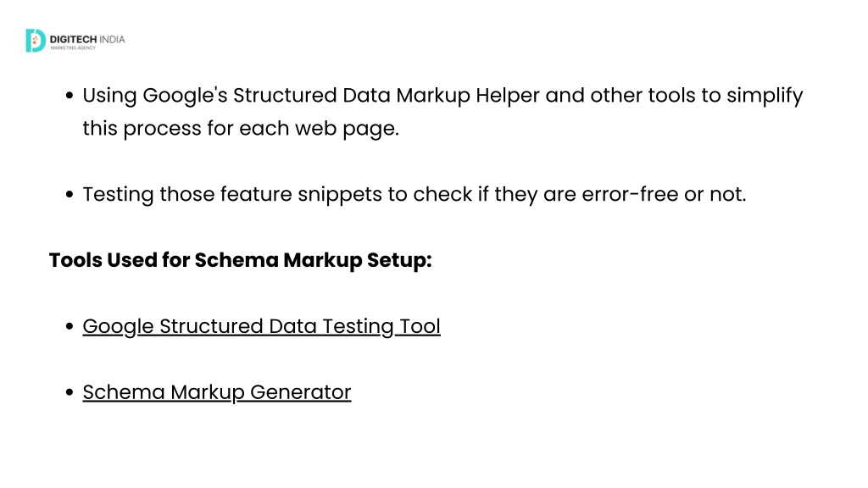
Task: Click the bold DIGITECH word in the logo
Action: click(x=73, y=39)
